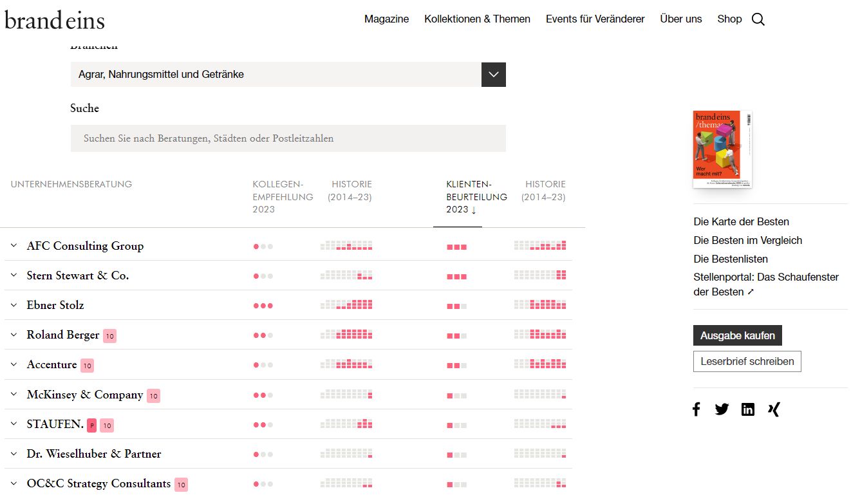The height and width of the screenshot is (504, 851).
Task: Open the Magazine menu item
Action: pyautogui.click(x=386, y=19)
